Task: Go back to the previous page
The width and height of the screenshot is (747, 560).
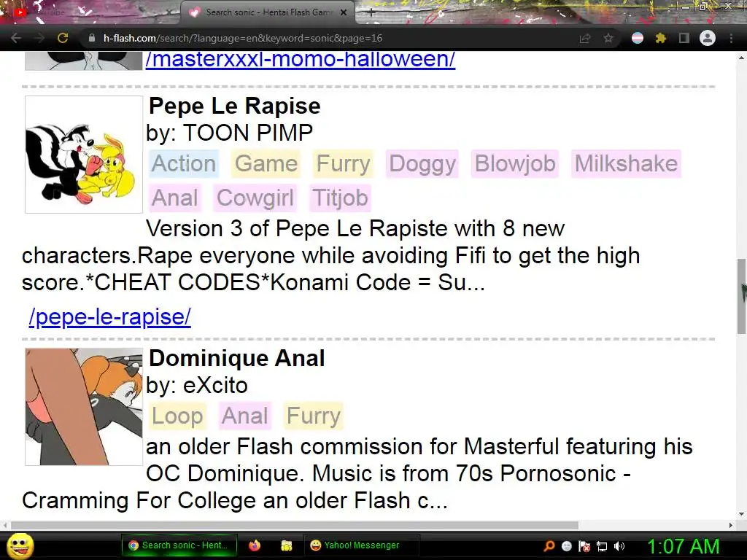Action: (x=16, y=38)
